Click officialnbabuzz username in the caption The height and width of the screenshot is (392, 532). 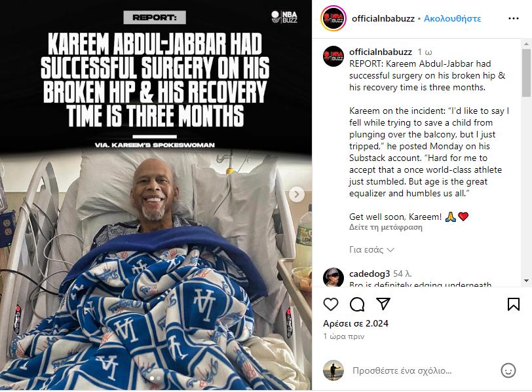click(x=381, y=52)
